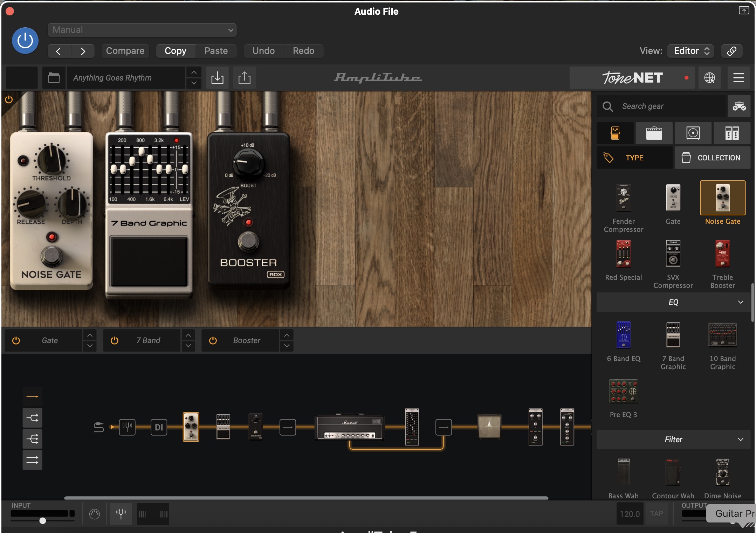Viewport: 756px width, 533px height.
Task: Select the single serial chain routing
Action: pyautogui.click(x=33, y=396)
